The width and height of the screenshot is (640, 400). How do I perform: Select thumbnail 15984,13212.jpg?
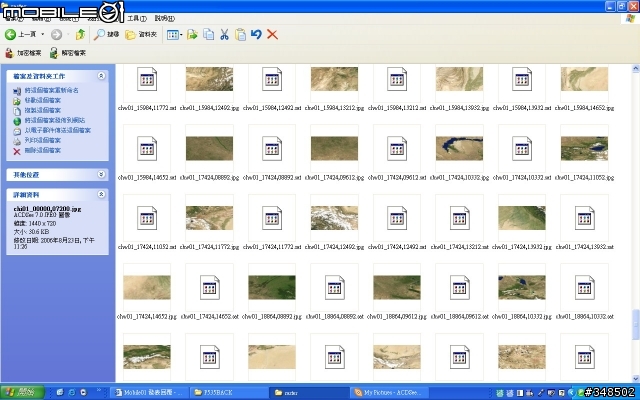(x=334, y=79)
